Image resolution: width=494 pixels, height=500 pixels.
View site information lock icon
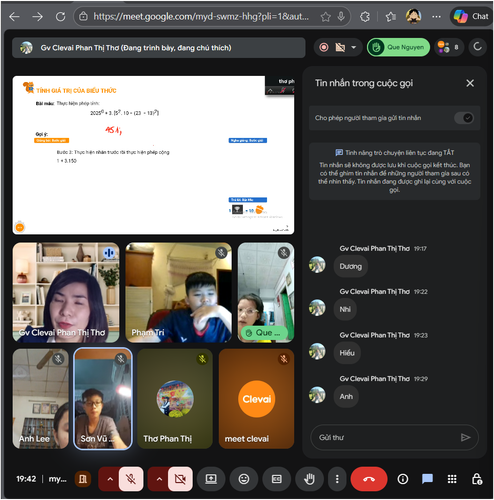pyautogui.click(x=83, y=16)
